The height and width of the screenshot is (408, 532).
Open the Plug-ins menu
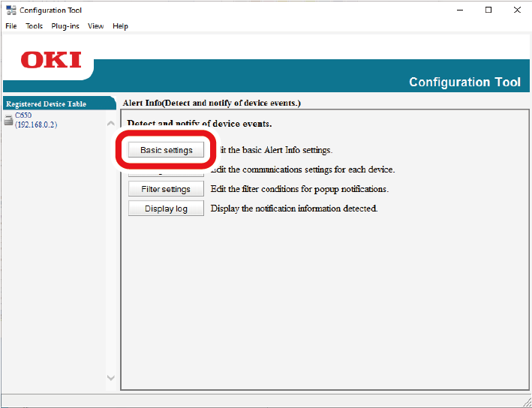pos(65,26)
